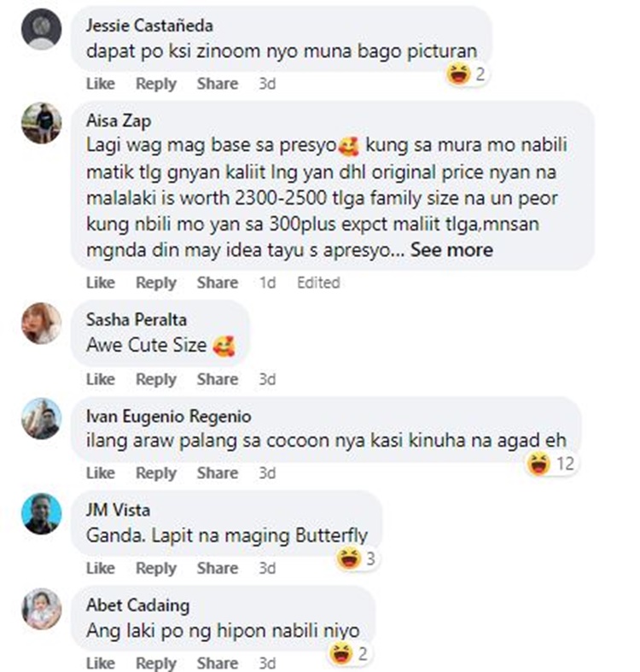This screenshot has width=640, height=672.
Task: Open haha reactions on Ivan's comment
Action: click(551, 464)
